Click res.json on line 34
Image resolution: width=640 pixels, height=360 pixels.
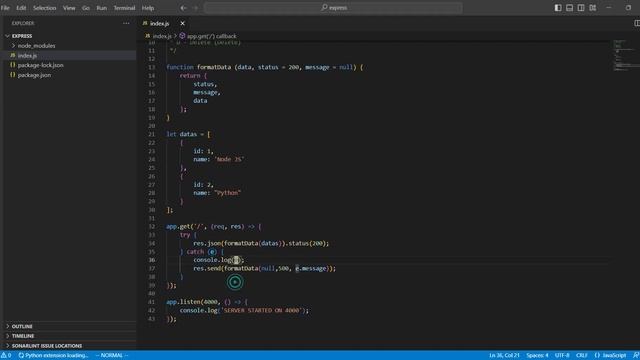tap(207, 244)
